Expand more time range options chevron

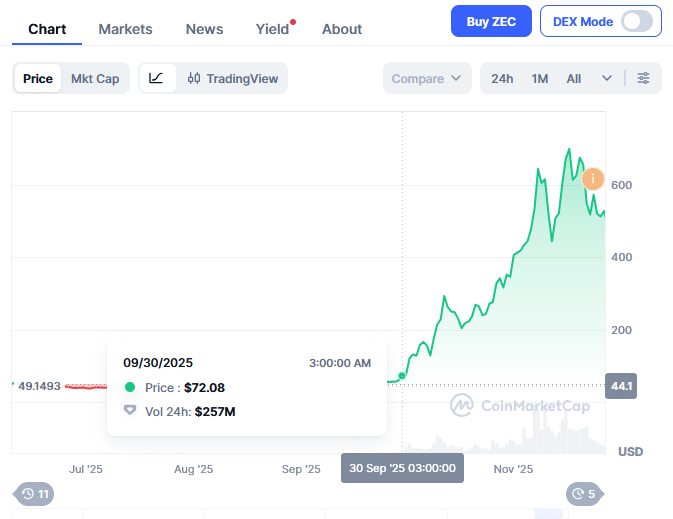(606, 78)
